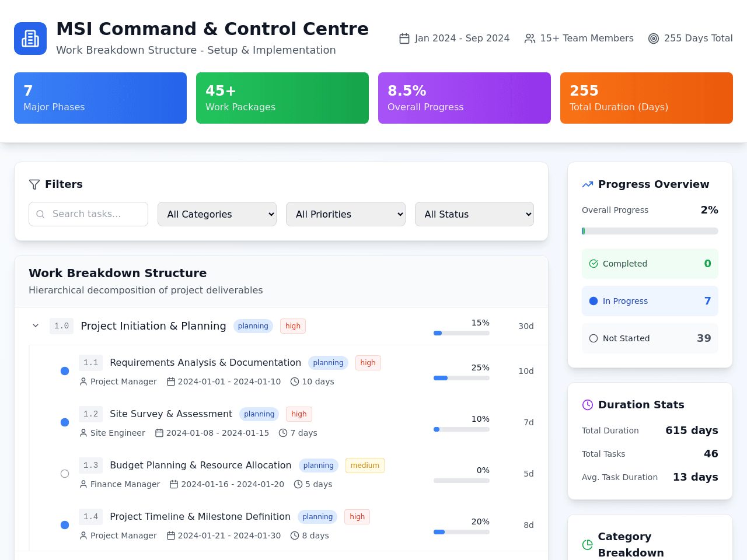This screenshot has height=560, width=747.
Task: Click the target icon beside 255 Days Total
Action: tap(654, 38)
